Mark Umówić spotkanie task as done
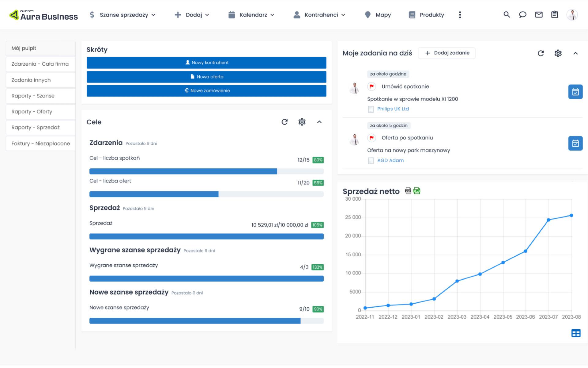The image size is (588, 368). tap(575, 92)
